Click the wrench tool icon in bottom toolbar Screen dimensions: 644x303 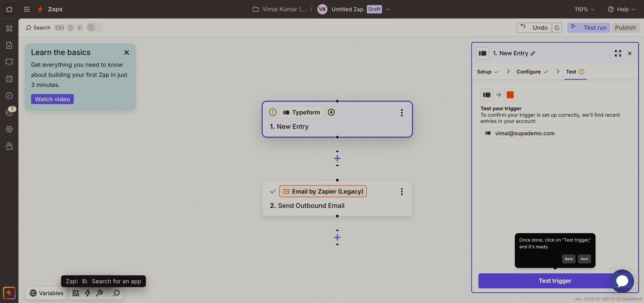[x=99, y=293]
